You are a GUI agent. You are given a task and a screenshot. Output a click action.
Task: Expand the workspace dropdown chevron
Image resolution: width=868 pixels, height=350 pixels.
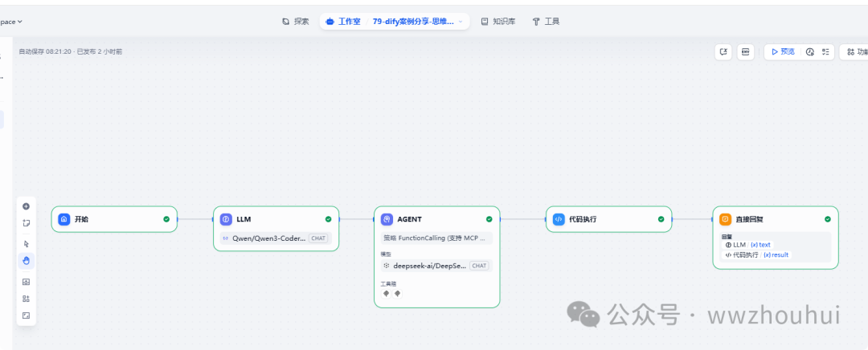[20, 22]
